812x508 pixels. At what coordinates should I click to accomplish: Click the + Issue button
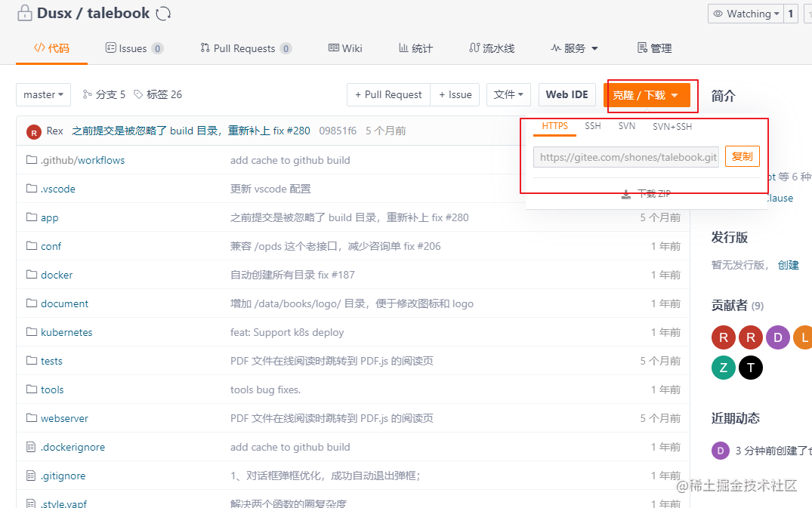455,94
